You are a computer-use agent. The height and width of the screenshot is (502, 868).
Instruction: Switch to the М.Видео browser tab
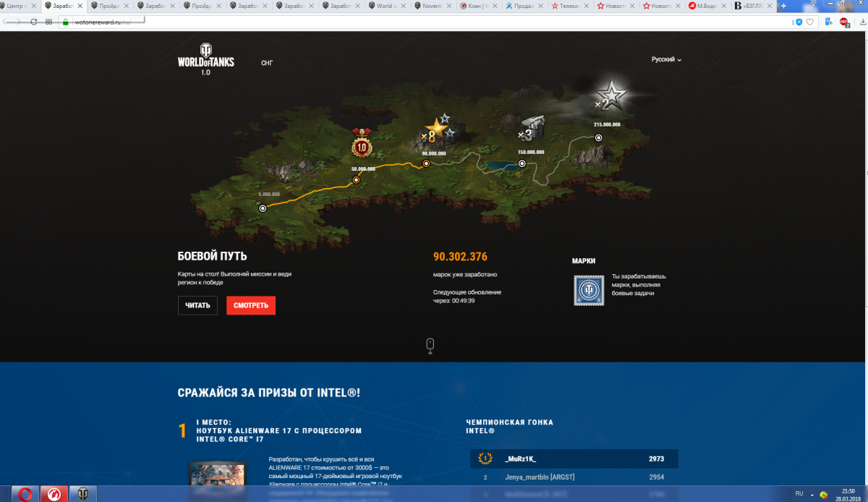point(708,6)
